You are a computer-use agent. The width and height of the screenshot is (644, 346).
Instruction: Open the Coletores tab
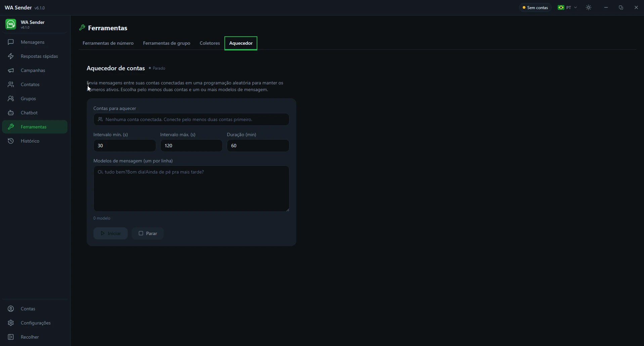coord(210,43)
